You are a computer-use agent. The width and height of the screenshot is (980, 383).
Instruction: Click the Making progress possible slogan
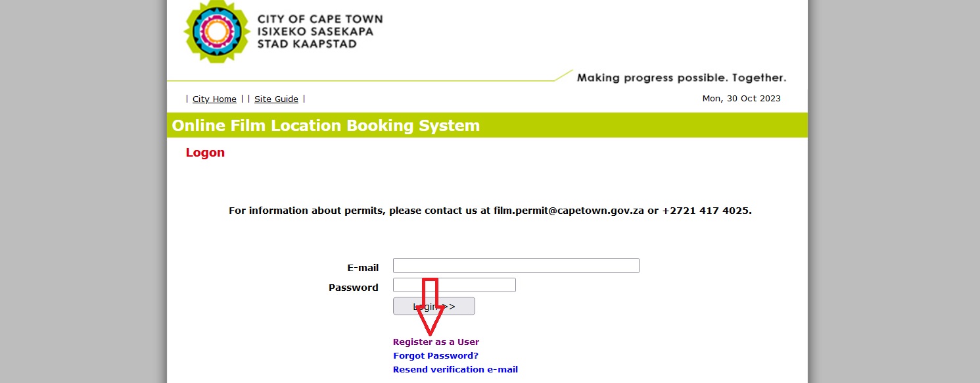[681, 78]
